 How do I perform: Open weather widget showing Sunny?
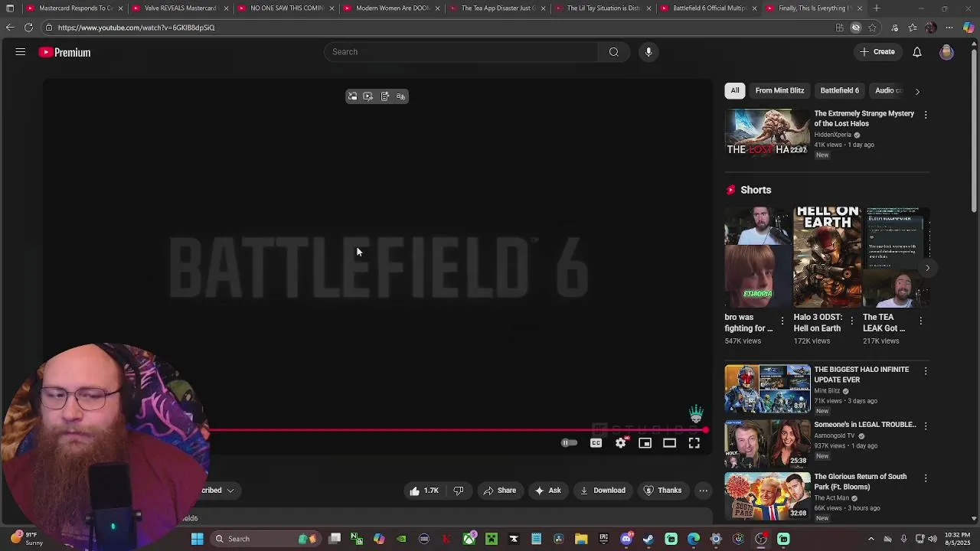(27, 539)
